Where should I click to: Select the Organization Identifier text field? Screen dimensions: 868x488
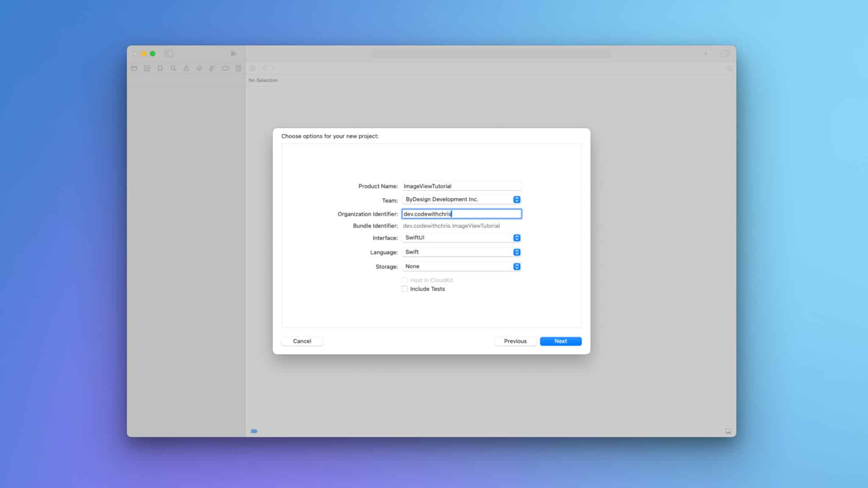462,214
